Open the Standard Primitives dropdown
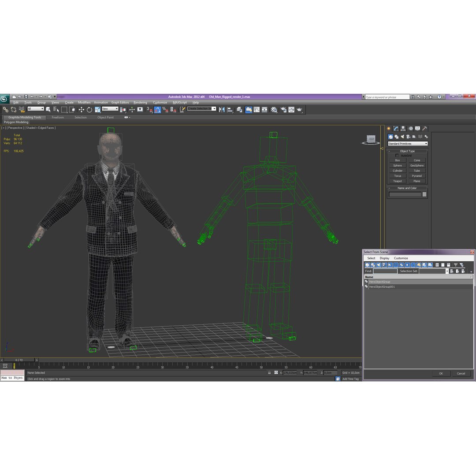Screen dimensions: 476x476 [407, 144]
